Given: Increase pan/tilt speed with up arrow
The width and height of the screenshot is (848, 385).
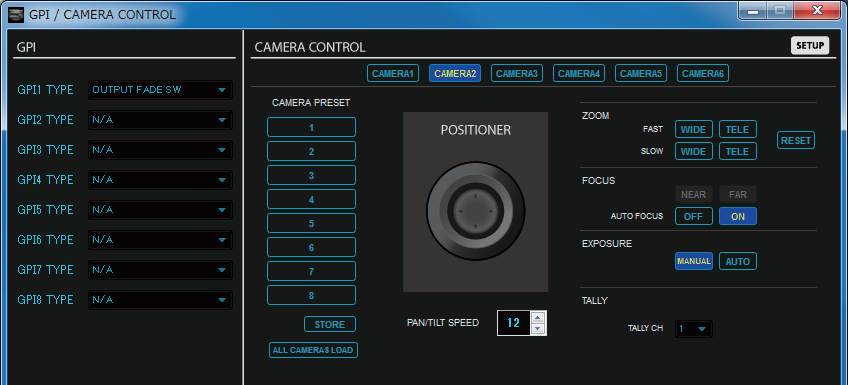Looking at the screenshot, I should point(538,317).
